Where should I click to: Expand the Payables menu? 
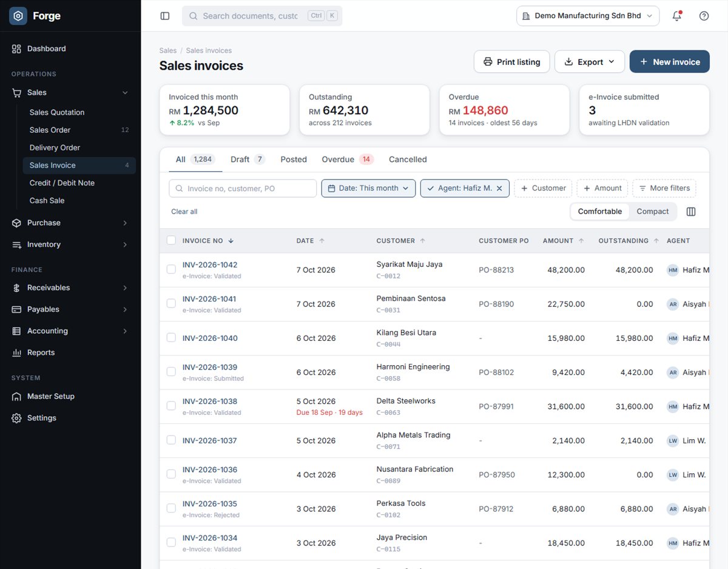pyautogui.click(x=70, y=309)
